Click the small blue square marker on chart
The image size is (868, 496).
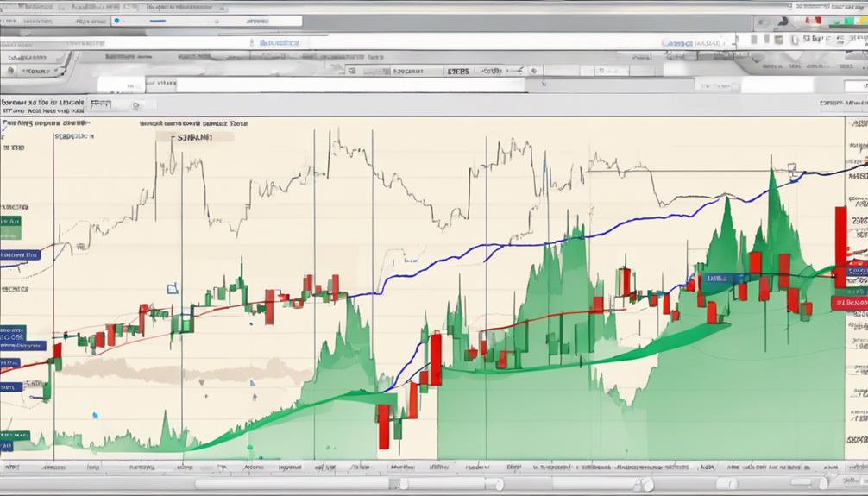pos(173,288)
